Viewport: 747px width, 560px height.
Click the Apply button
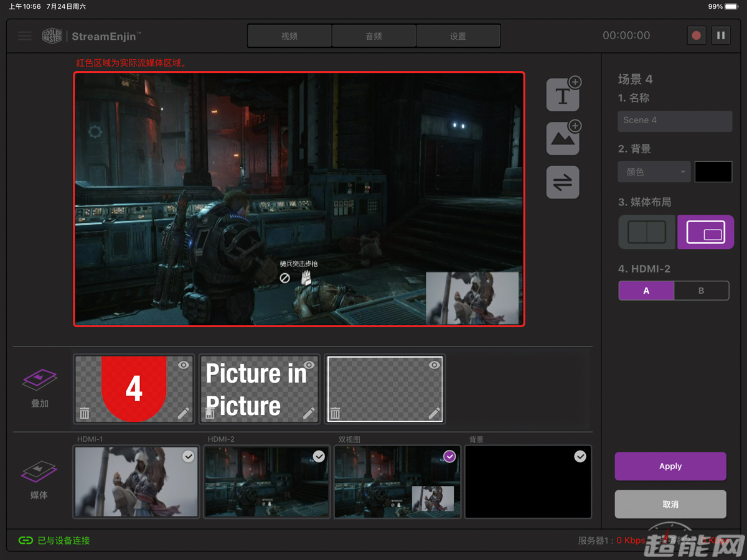click(x=670, y=466)
